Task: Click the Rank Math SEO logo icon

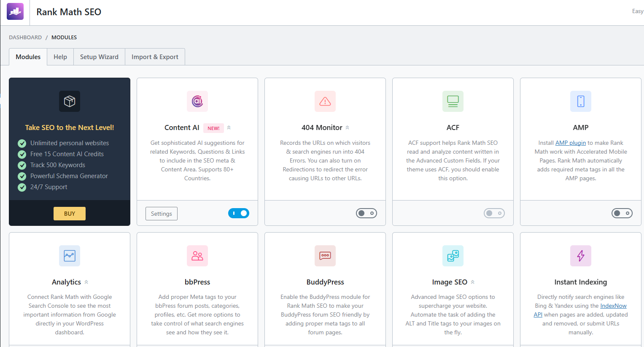Action: (15, 11)
